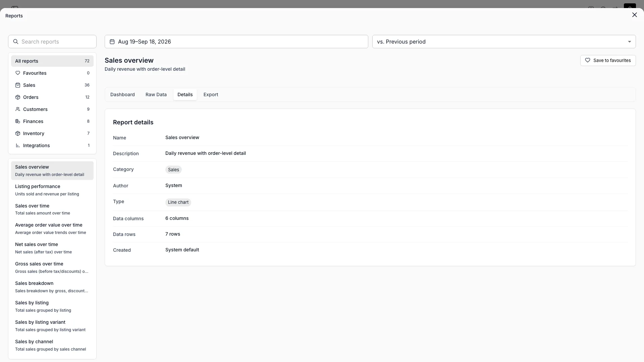Click the Finances coins icon
Image resolution: width=644 pixels, height=362 pixels.
click(18, 121)
